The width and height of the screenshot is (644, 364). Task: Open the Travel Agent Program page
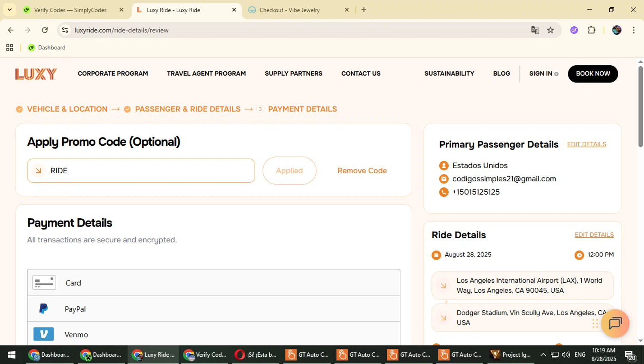(207, 73)
